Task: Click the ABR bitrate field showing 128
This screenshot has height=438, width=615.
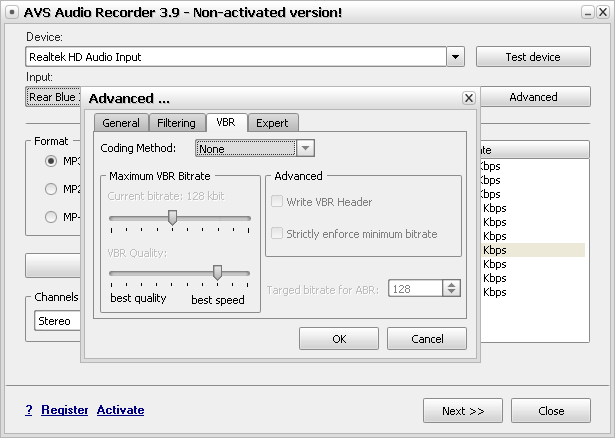Action: pyautogui.click(x=416, y=289)
